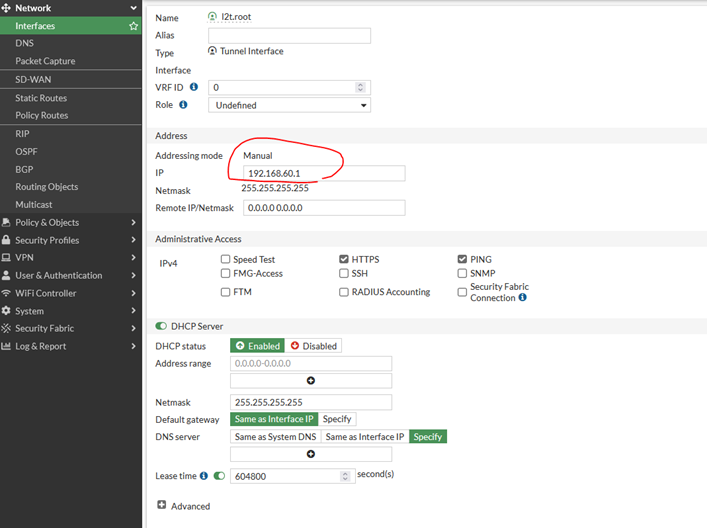707x528 pixels.
Task: Expand the Policy & Objects chevron
Action: click(x=133, y=222)
